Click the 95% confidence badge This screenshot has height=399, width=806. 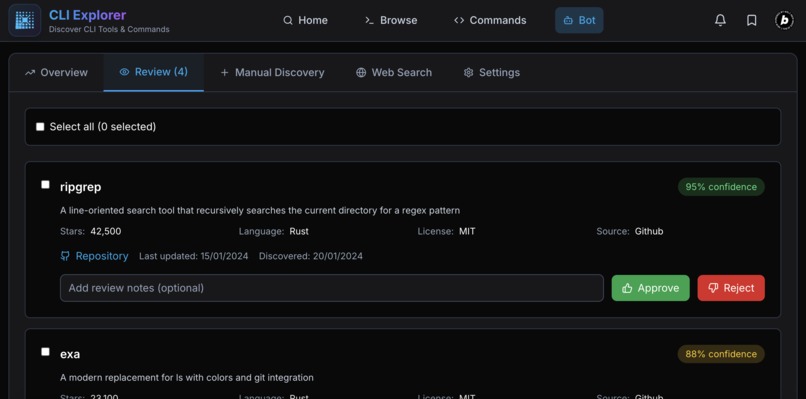point(721,187)
